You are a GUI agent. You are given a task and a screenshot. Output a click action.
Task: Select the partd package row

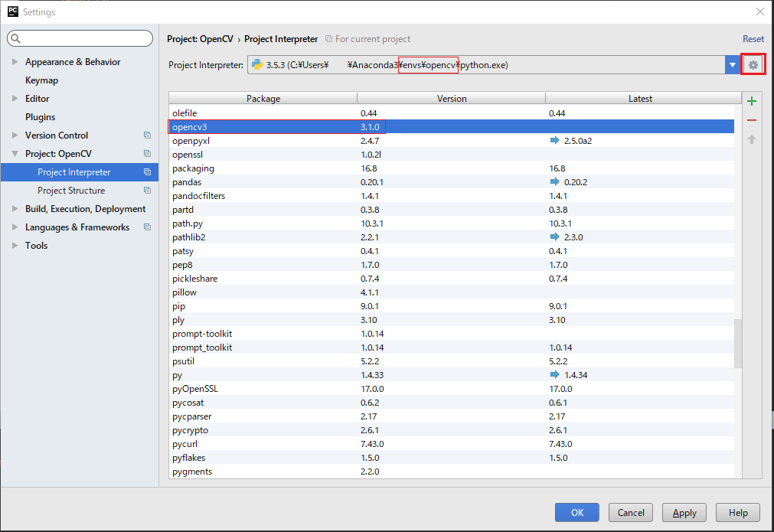(451, 210)
